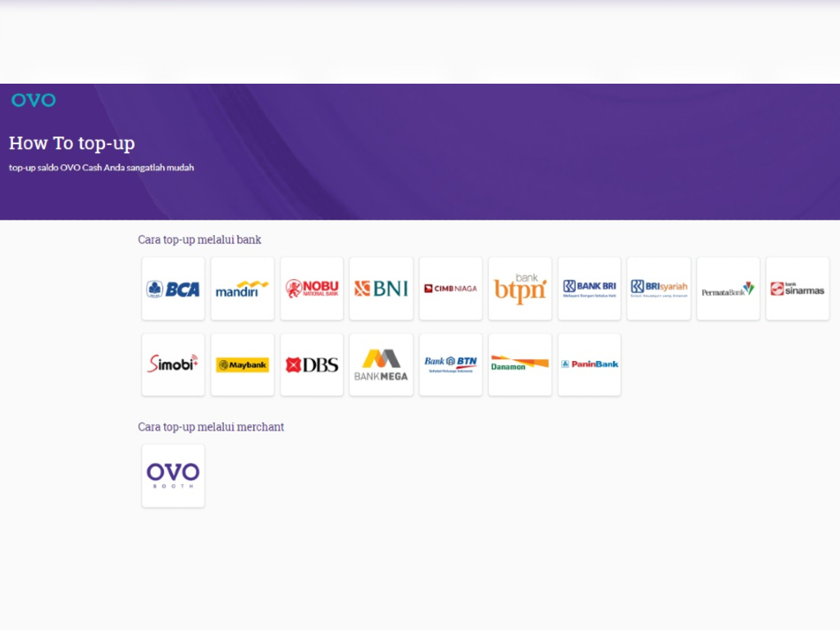The image size is (840, 630).
Task: Choose the PaninBank logo card
Action: [x=589, y=365]
